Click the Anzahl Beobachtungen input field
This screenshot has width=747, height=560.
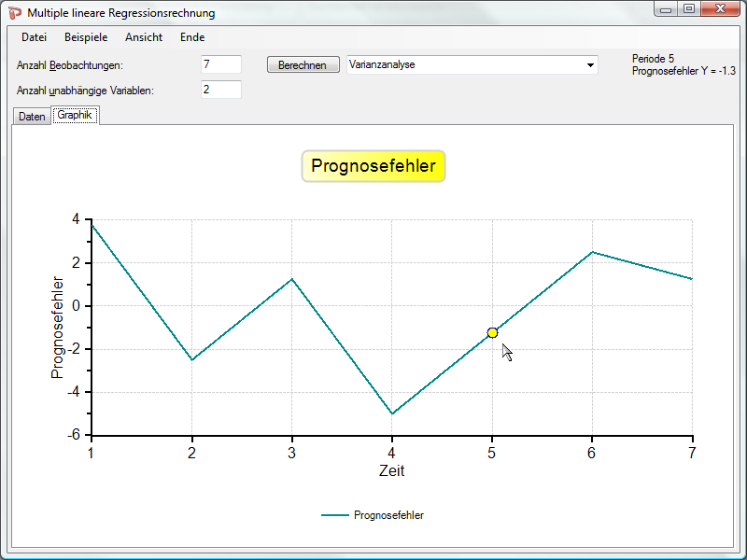(x=220, y=64)
